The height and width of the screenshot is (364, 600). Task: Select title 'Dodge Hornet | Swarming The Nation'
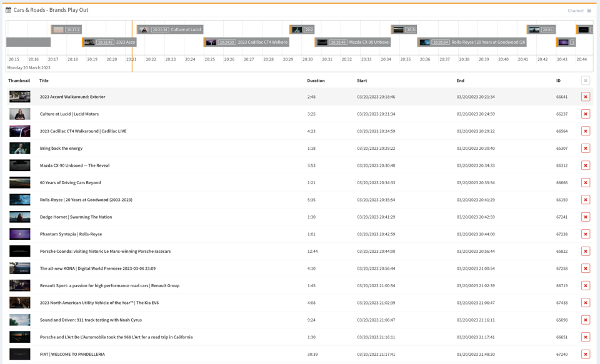coord(76,217)
